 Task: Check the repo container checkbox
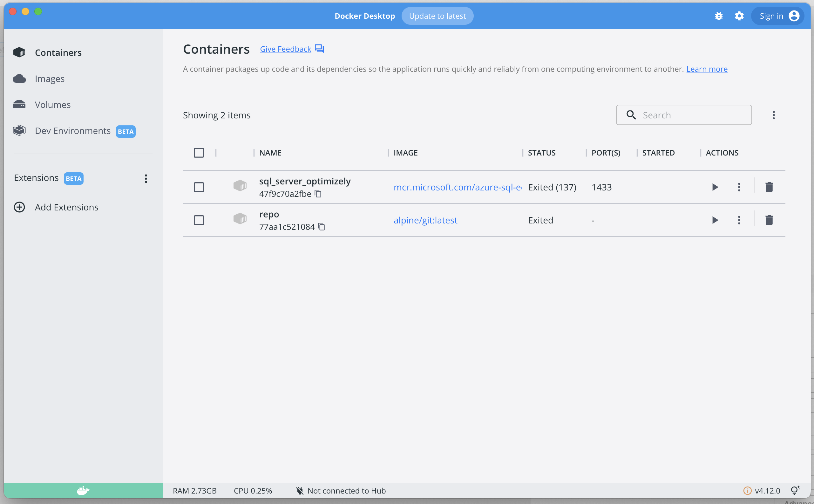point(199,220)
